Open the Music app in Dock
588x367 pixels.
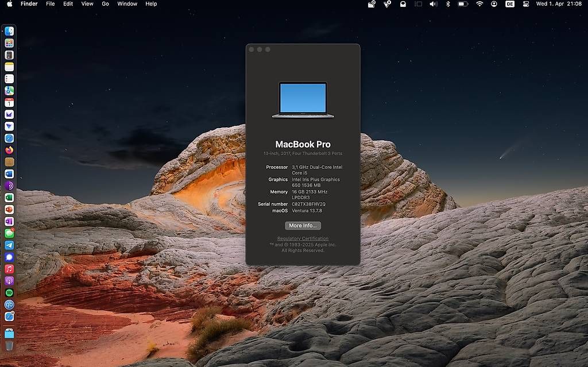9,269
